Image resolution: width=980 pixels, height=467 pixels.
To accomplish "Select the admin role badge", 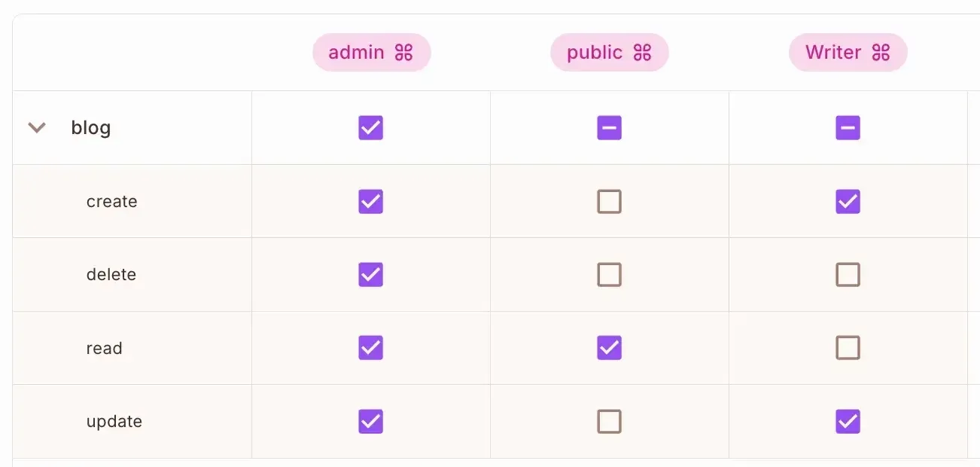I will (357, 53).
